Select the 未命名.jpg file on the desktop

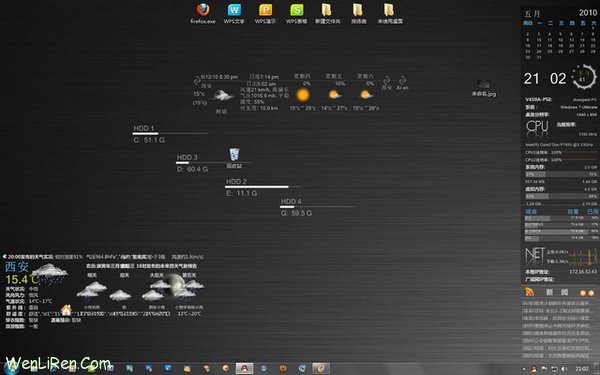(x=484, y=88)
